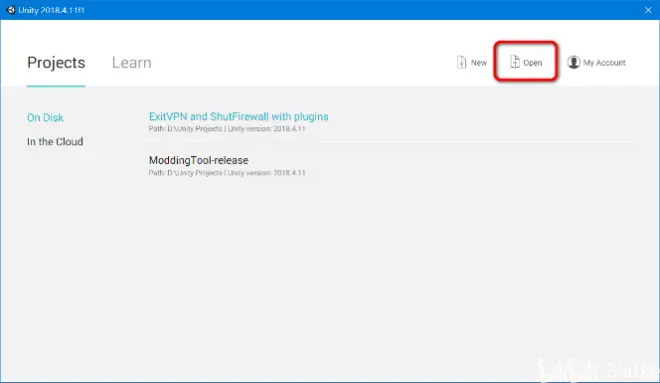Screen dimensions: 660x383
Task: Open the My Account text link
Action: (x=604, y=63)
